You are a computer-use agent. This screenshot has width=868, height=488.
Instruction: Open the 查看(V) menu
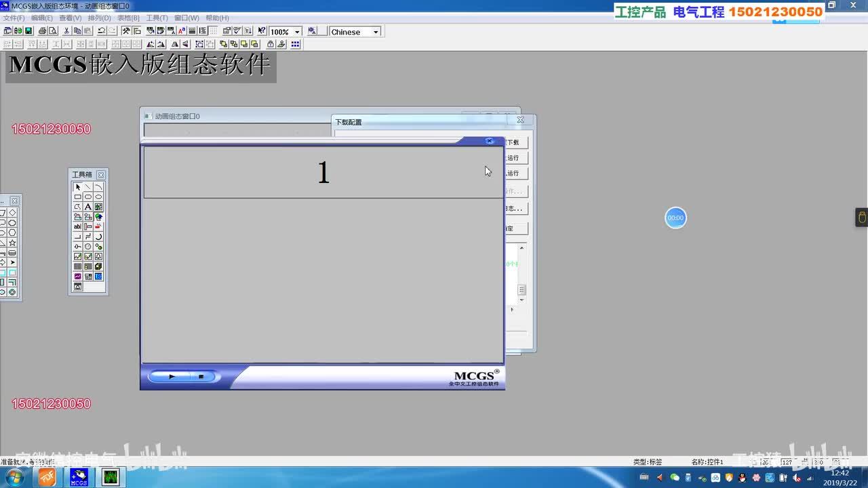point(71,18)
